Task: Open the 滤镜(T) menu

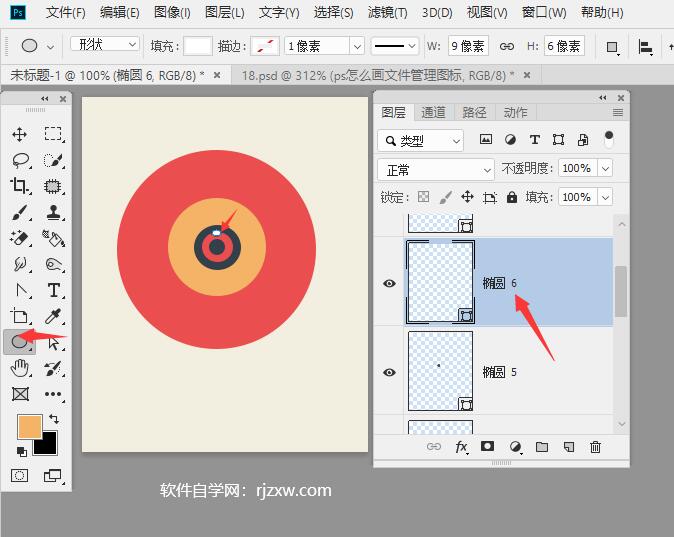Action: tap(388, 12)
